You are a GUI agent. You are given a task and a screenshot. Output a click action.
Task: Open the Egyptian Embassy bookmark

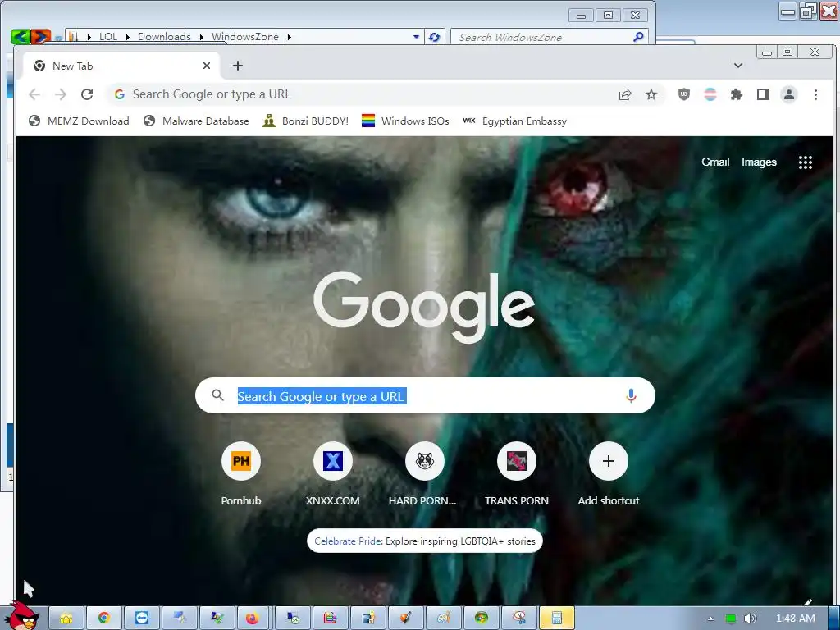point(514,121)
